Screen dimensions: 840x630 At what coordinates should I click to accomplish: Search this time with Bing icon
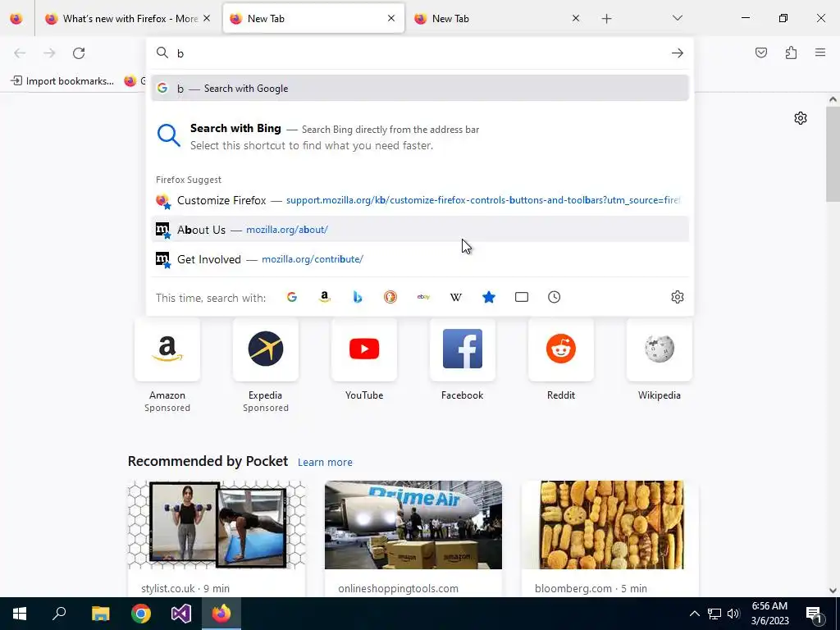pyautogui.click(x=358, y=297)
